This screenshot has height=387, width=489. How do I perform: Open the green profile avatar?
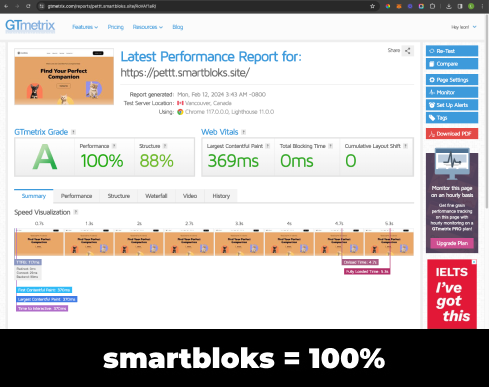pyautogui.click(x=471, y=6)
